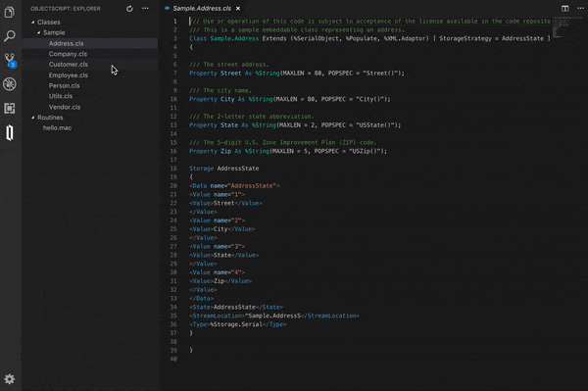Open the Manage gear icon
This screenshot has height=391, width=588.
10,379
